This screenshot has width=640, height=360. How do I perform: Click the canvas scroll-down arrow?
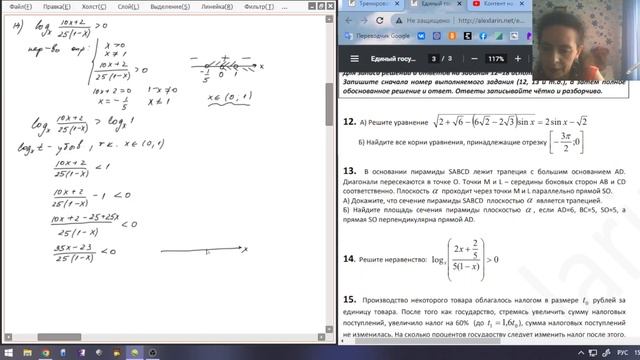click(x=329, y=329)
